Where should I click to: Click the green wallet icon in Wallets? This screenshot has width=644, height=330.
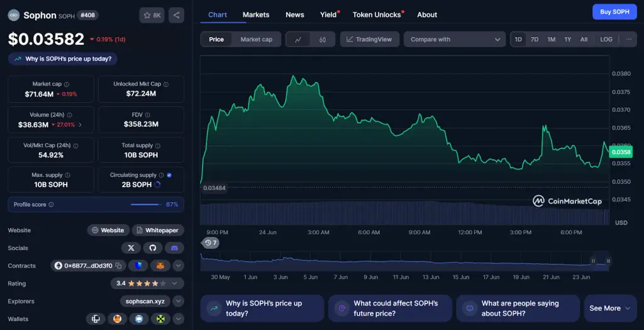[160, 319]
